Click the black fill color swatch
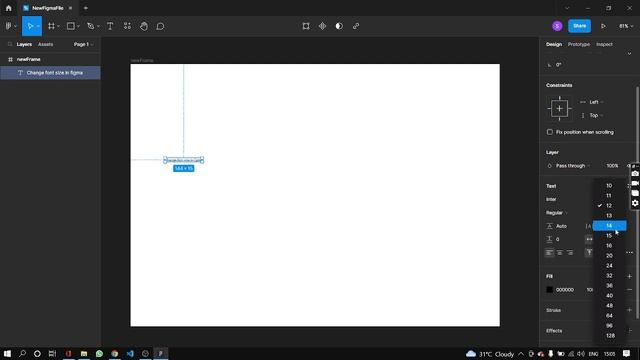The width and height of the screenshot is (640, 360). (x=549, y=290)
